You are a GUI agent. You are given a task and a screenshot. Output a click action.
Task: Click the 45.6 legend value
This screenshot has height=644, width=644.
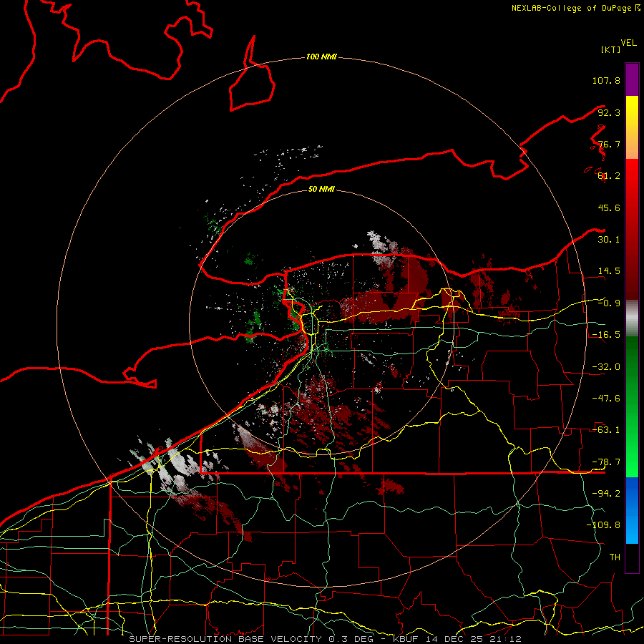609,208
